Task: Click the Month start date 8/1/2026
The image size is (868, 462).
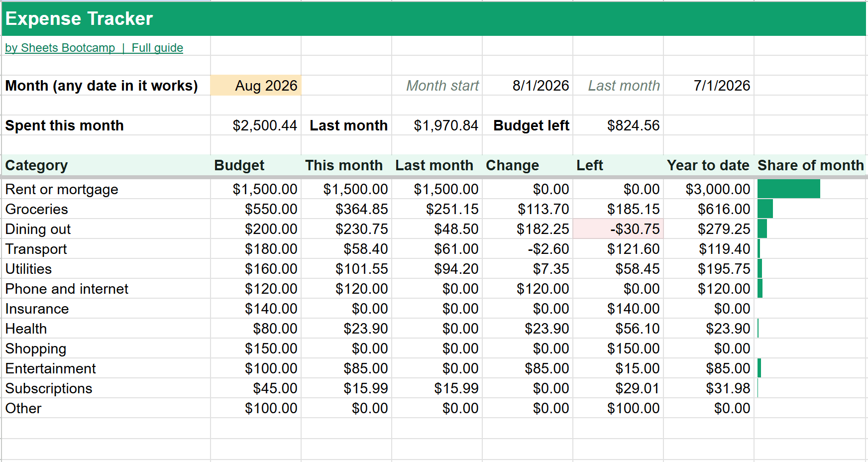Action: click(528, 86)
